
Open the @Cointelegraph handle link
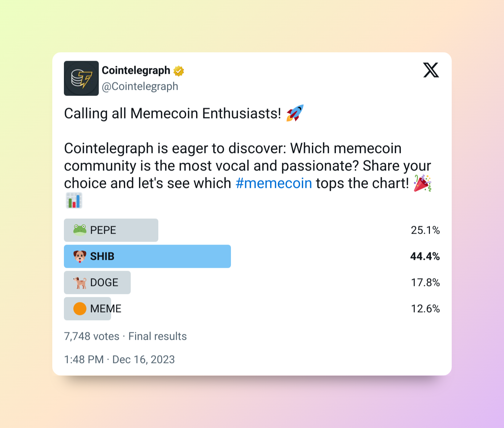pos(140,86)
